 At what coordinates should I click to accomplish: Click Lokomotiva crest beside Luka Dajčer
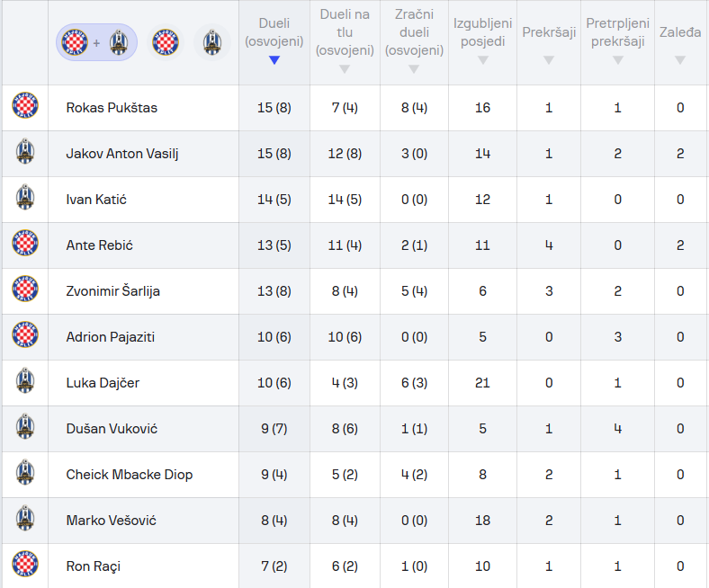[25, 383]
